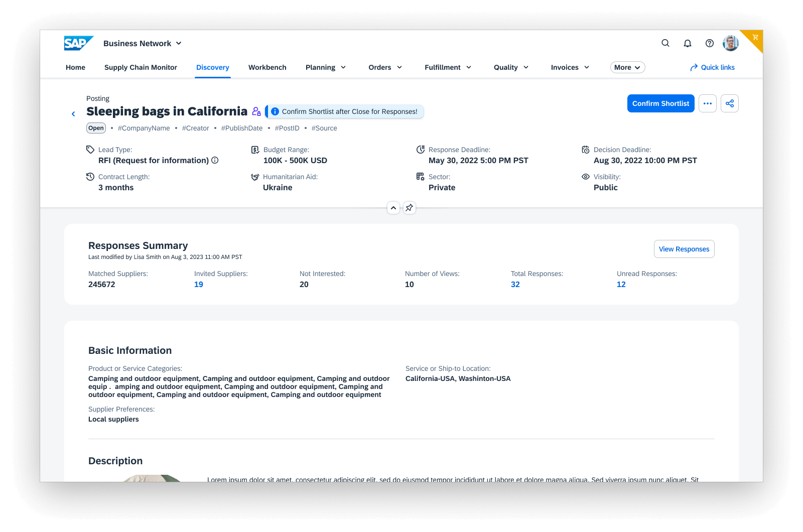Open the three-dots overflow menu
This screenshot has width=803, height=532.
(x=708, y=103)
